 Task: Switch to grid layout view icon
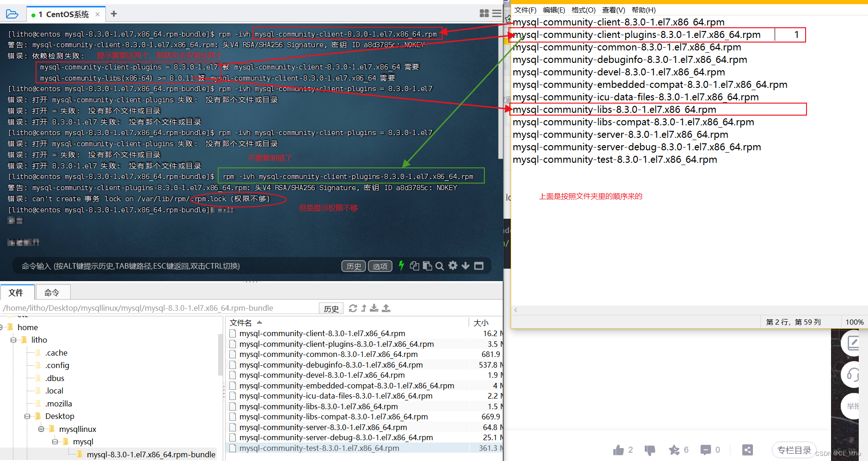484,13
